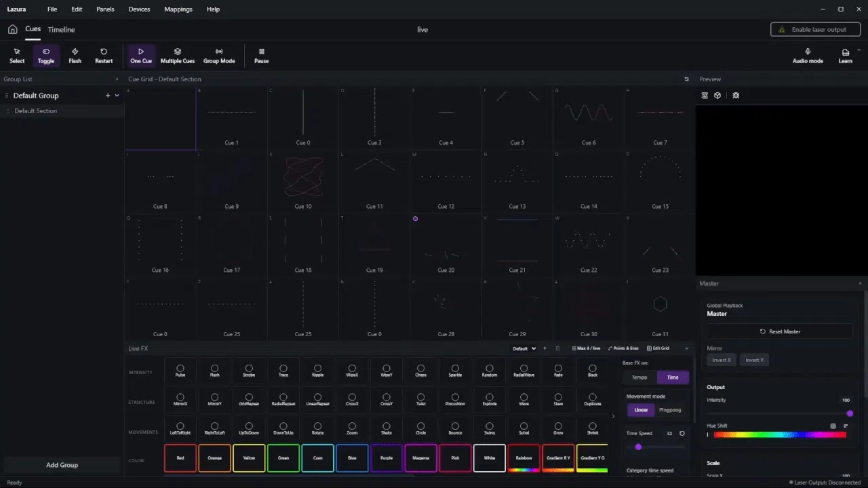
Task: Open the Devices menu
Action: tap(139, 9)
